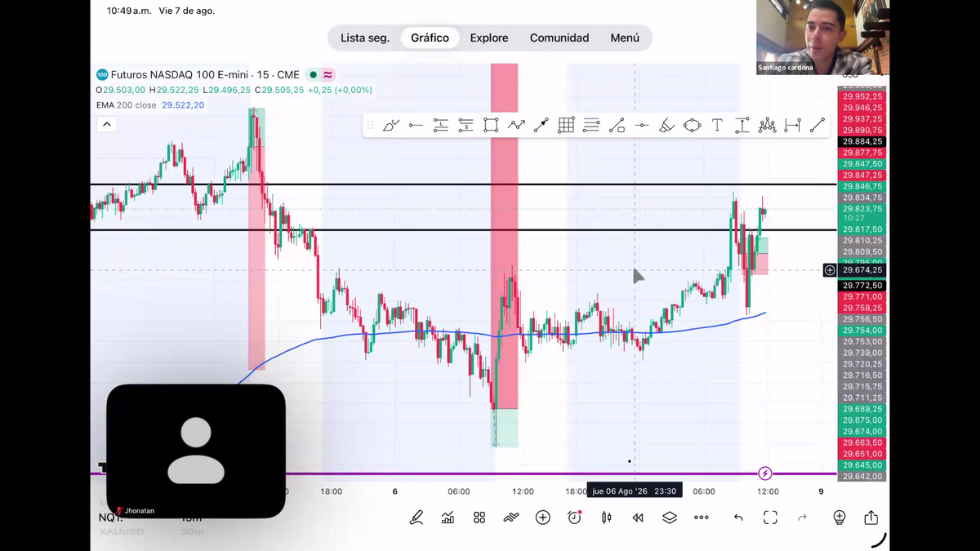This screenshot has width=980, height=551.
Task: Select the zigzag path tool
Action: (x=516, y=125)
